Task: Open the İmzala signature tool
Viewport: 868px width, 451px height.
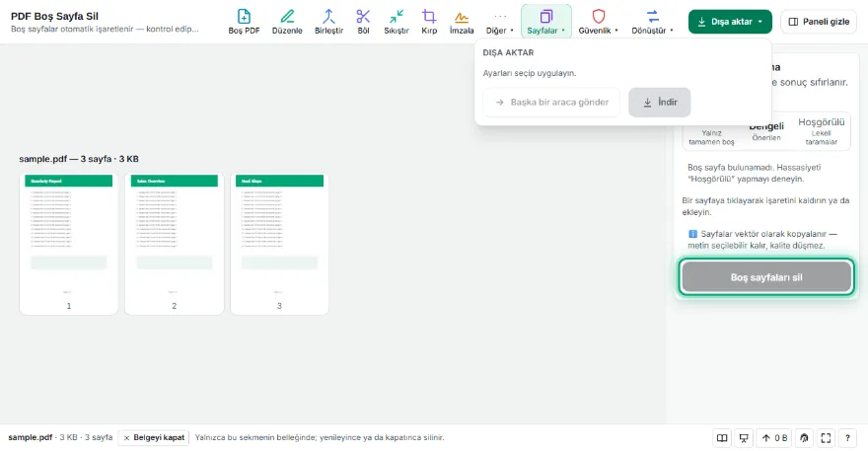Action: coord(462,22)
